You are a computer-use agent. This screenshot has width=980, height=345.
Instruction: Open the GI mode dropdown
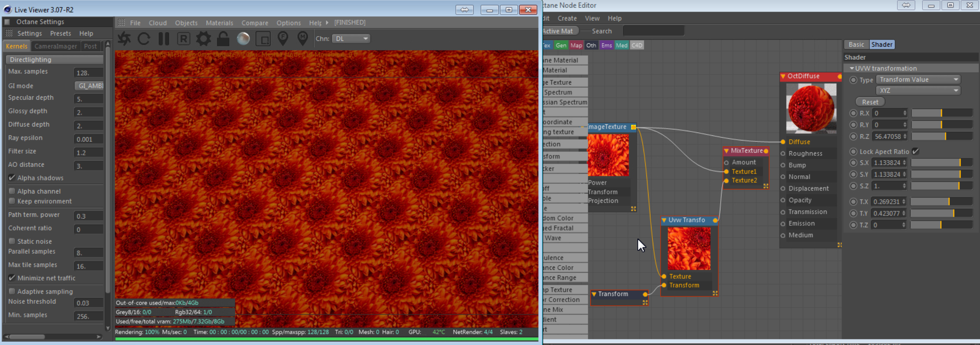click(x=89, y=86)
